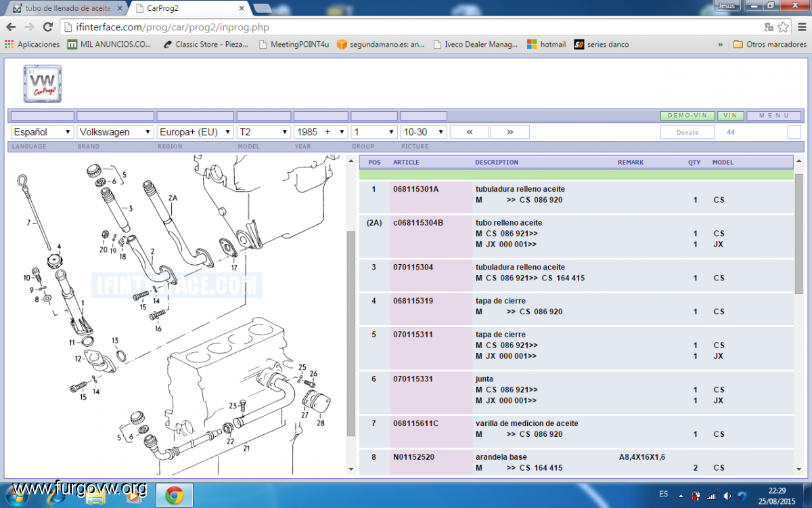Screen dimensions: 812x508
Task: Open the MeetingPOINT4u bookmark
Action: [294, 45]
